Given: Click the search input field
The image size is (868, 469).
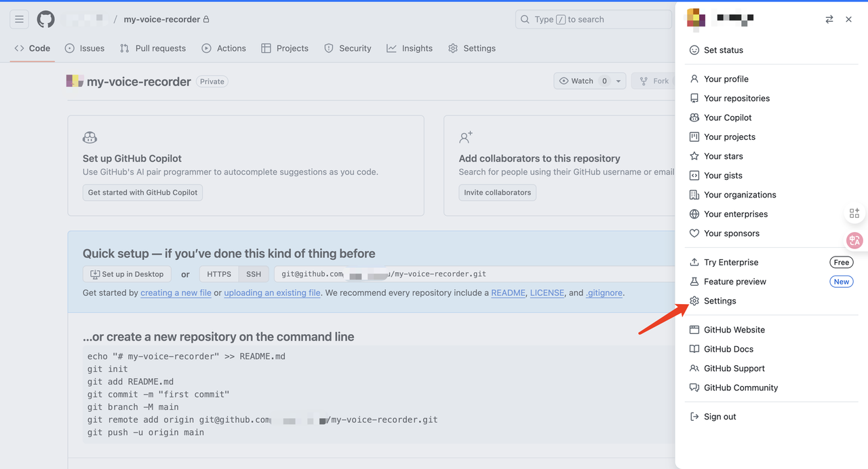Looking at the screenshot, I should click(x=593, y=20).
